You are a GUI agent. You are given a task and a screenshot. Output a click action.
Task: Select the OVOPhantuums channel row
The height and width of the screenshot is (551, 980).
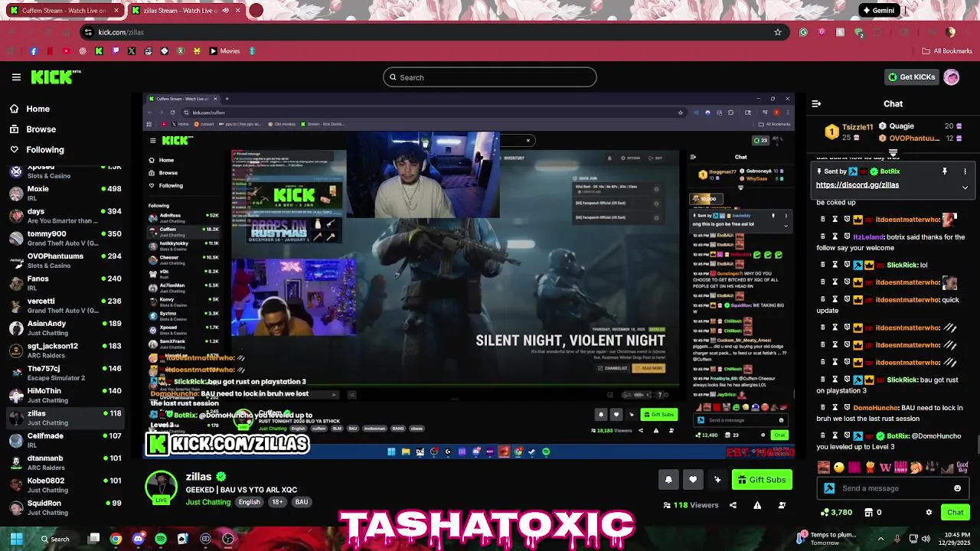click(65, 260)
